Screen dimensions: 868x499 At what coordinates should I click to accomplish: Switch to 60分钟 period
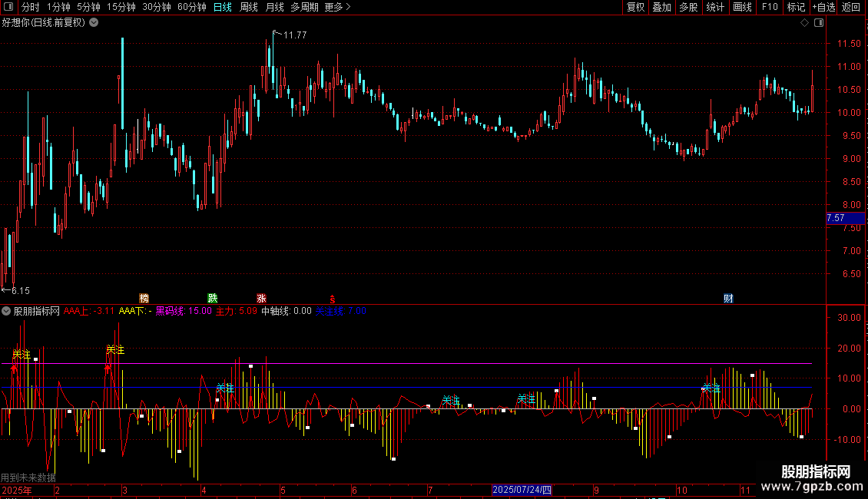[192, 7]
